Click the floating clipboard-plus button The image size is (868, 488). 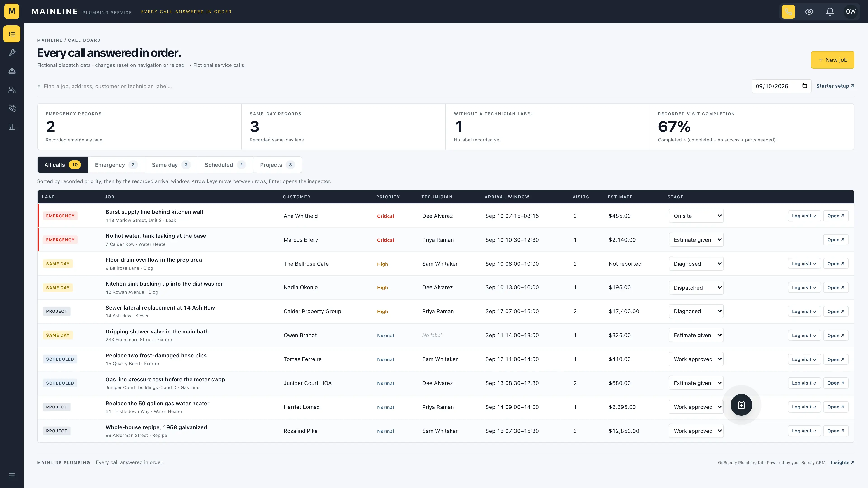tap(741, 405)
